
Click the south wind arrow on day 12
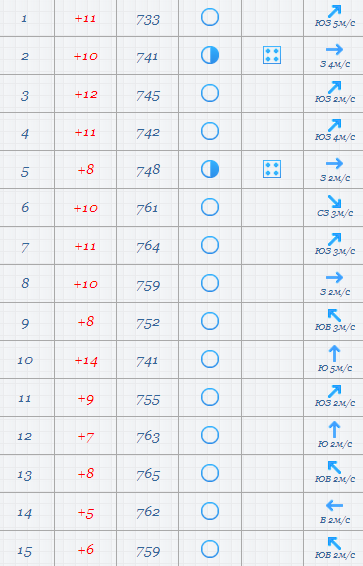coord(334,430)
